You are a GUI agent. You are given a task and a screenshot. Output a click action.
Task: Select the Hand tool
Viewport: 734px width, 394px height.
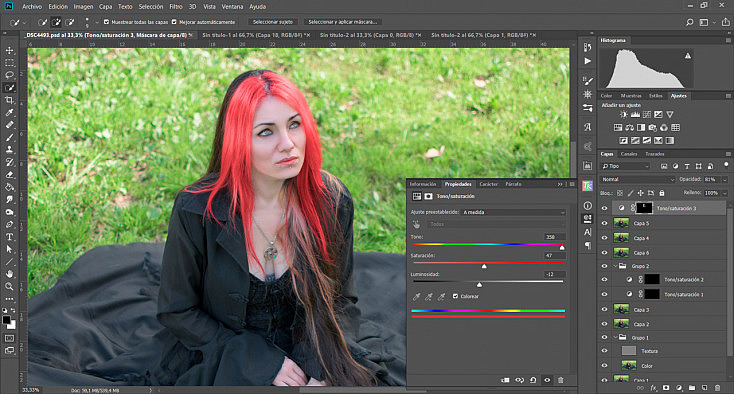9,274
